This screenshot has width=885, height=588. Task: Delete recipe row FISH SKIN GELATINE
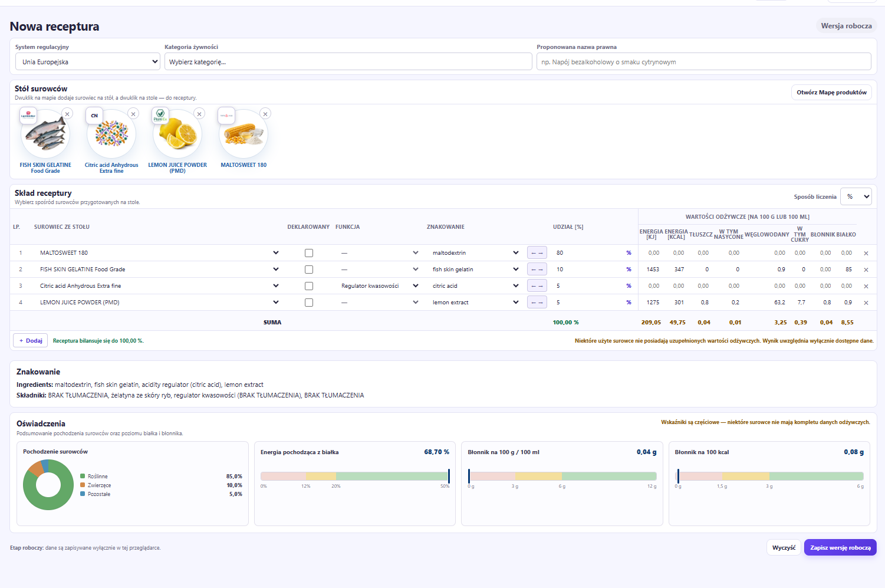tap(866, 270)
